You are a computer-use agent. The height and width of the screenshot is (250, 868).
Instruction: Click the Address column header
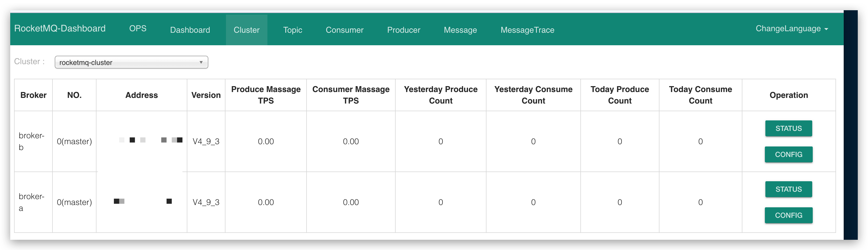(142, 95)
